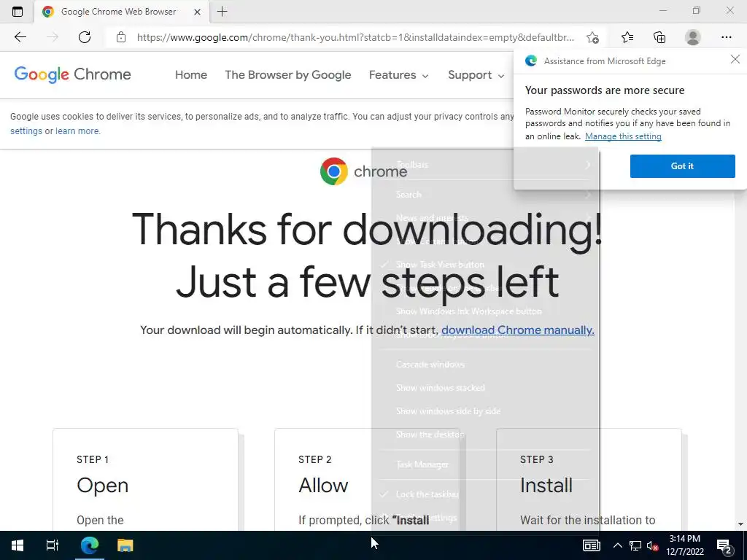Click the network icon in system tray
Screen dimensions: 747x560
tap(635, 545)
